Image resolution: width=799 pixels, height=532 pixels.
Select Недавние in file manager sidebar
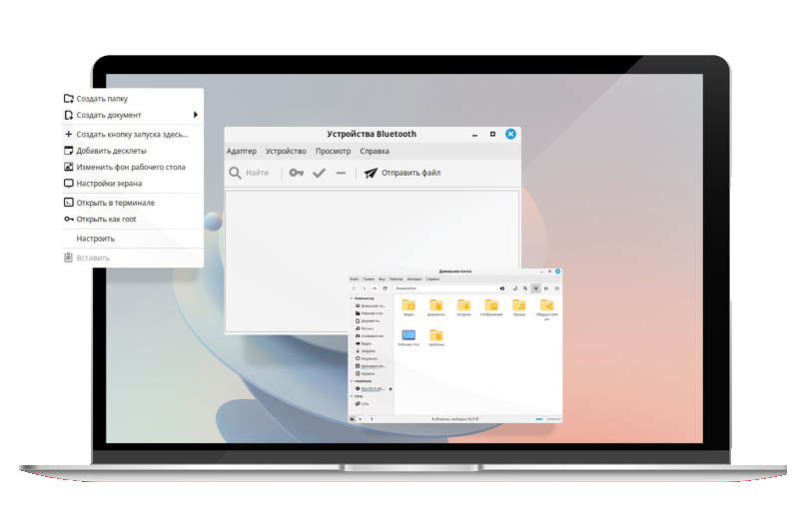click(367, 358)
